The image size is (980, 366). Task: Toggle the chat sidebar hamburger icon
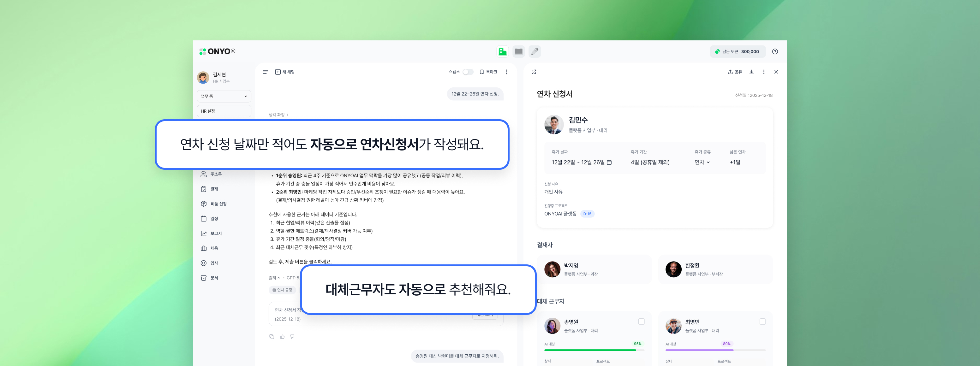266,72
